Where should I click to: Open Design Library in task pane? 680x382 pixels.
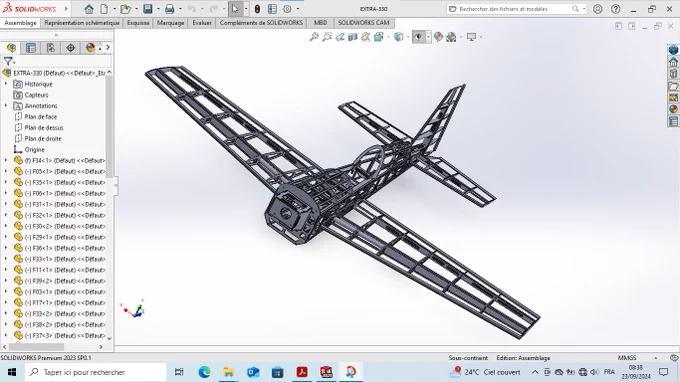tap(673, 74)
